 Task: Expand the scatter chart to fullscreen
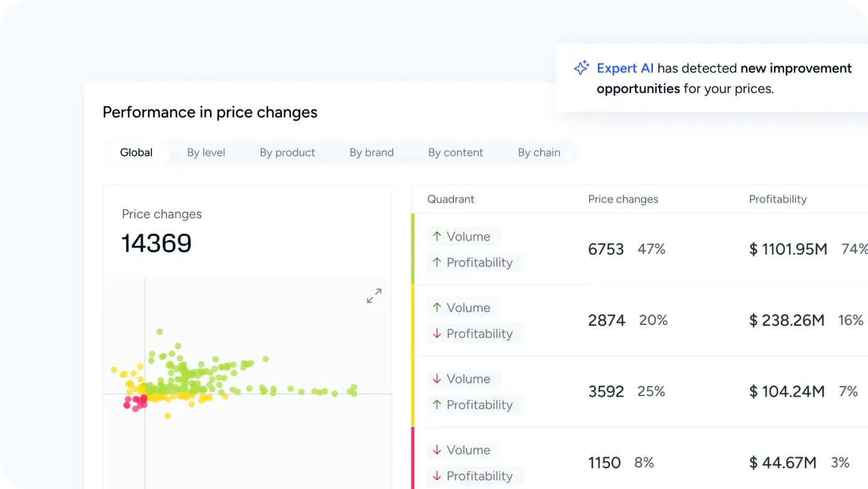374,296
